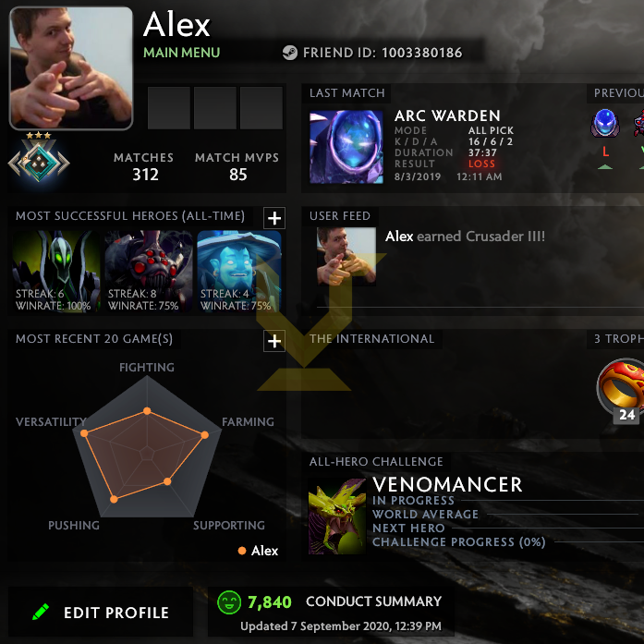The image size is (644, 644).
Task: Expand Most Recent 20 Games plus button
Action: [274, 341]
